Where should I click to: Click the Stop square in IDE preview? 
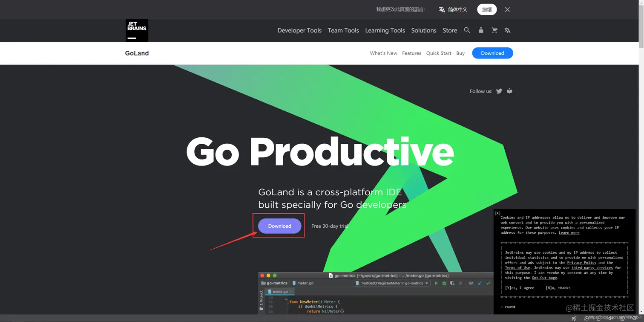[x=460, y=283]
